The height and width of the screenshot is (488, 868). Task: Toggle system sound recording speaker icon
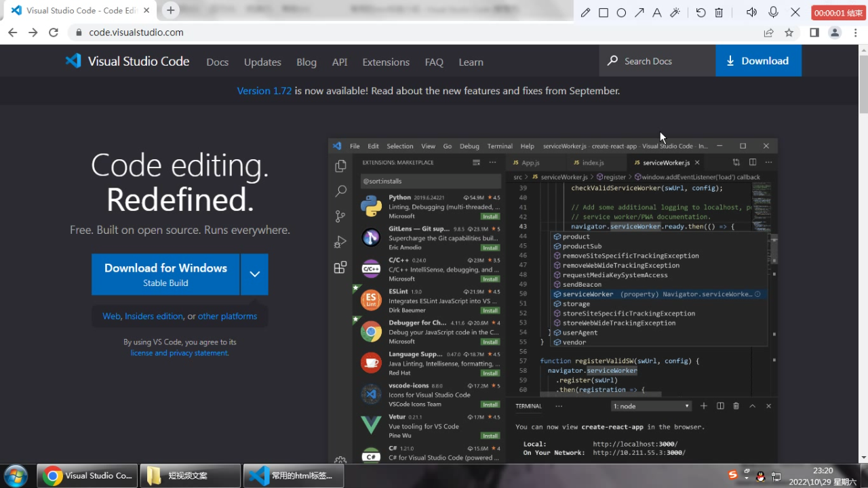(752, 13)
